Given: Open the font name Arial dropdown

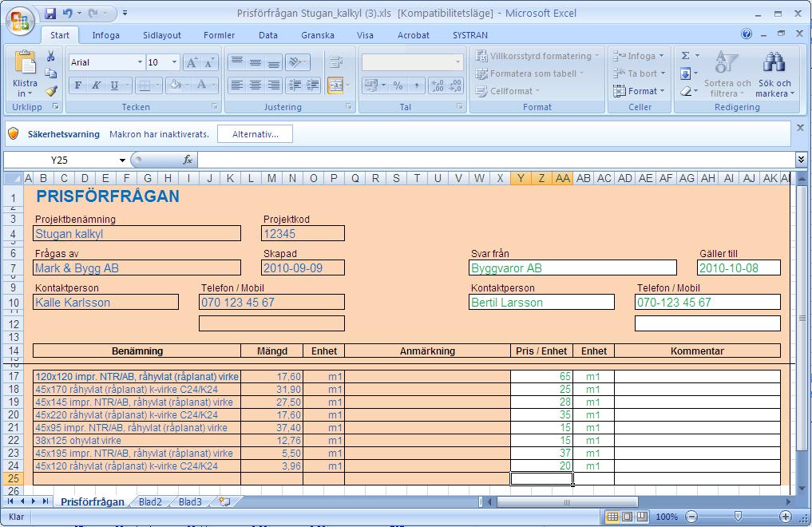Looking at the screenshot, I should (140, 62).
